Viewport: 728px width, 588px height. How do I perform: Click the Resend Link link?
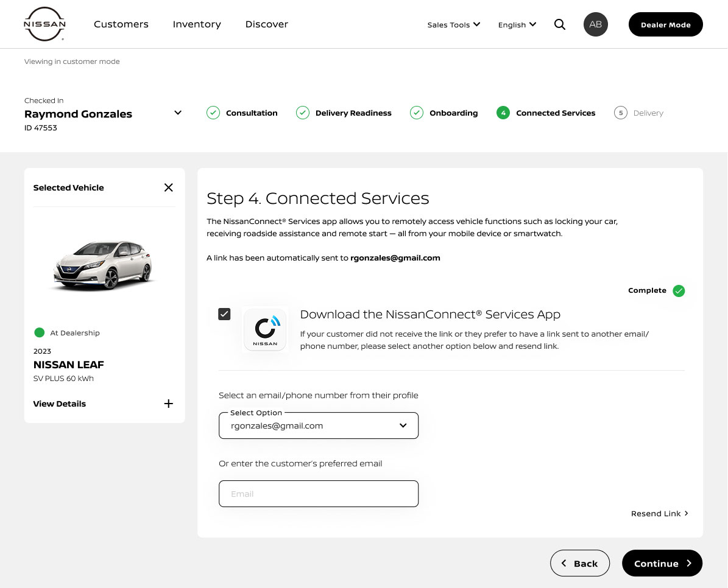pos(659,513)
